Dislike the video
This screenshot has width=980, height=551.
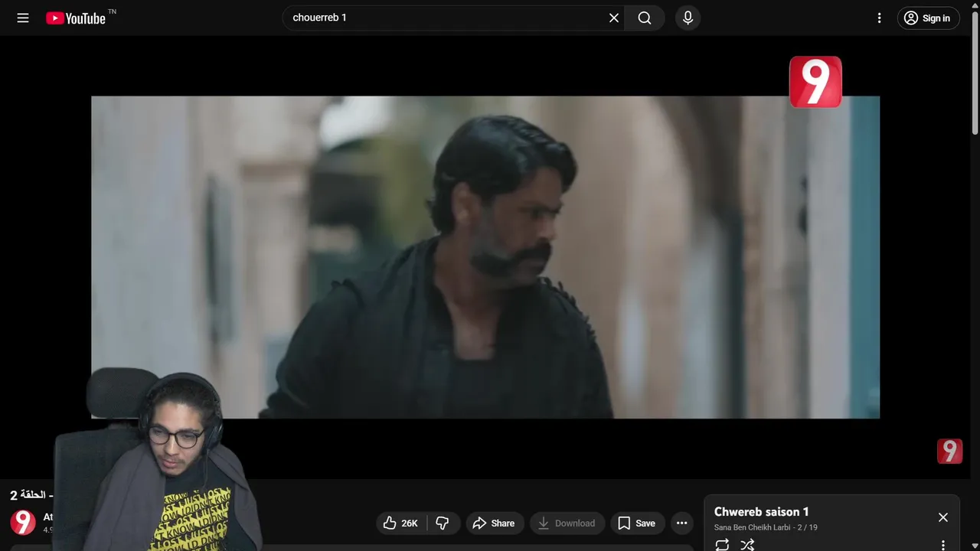(443, 523)
